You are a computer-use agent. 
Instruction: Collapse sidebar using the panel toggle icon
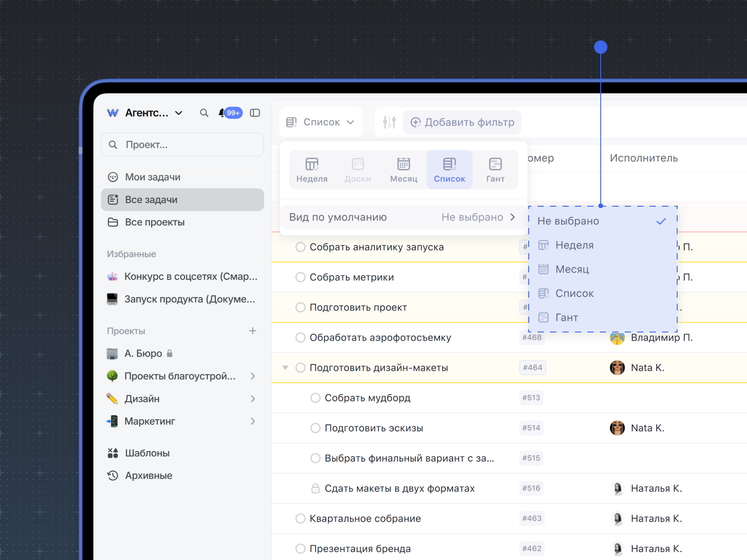[255, 113]
